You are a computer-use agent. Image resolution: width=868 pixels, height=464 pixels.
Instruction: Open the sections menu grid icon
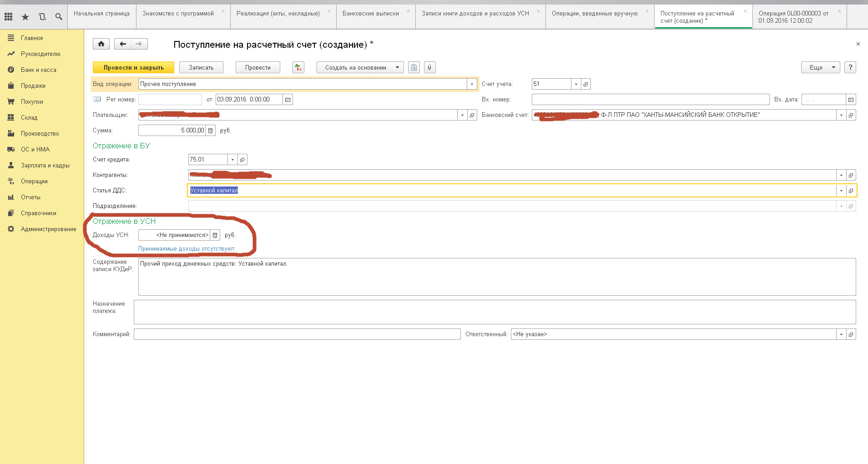click(8, 17)
